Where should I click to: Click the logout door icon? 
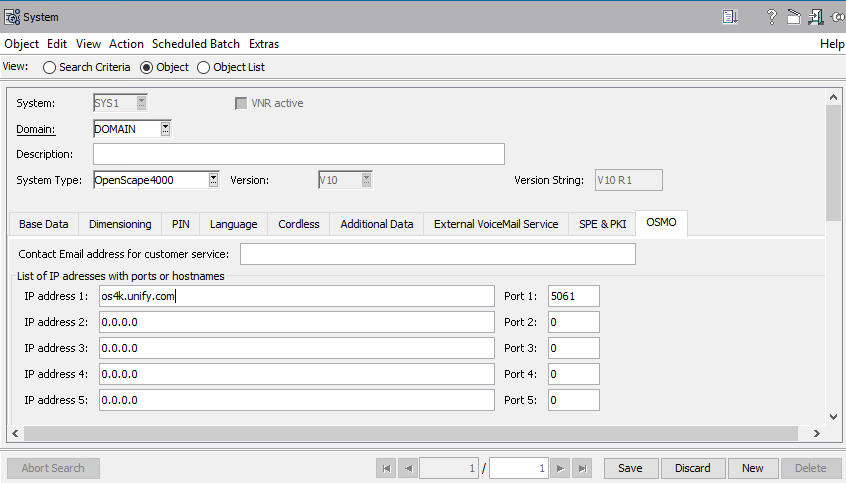click(815, 17)
